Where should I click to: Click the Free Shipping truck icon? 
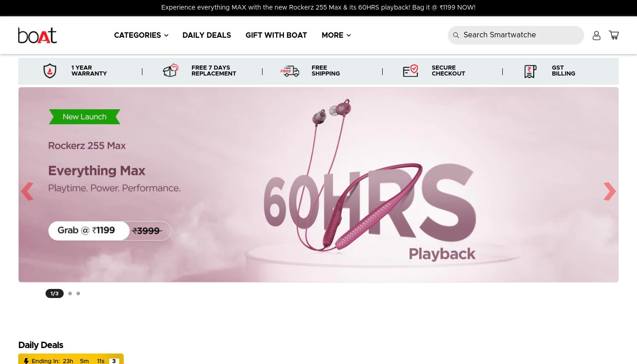click(x=290, y=71)
